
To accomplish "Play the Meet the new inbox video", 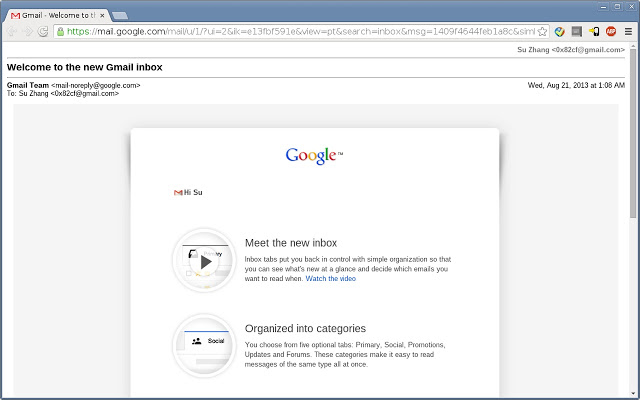I will 204,261.
